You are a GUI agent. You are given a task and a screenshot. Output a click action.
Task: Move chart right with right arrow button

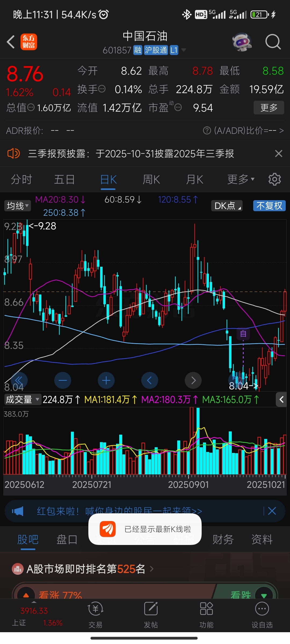point(193,380)
